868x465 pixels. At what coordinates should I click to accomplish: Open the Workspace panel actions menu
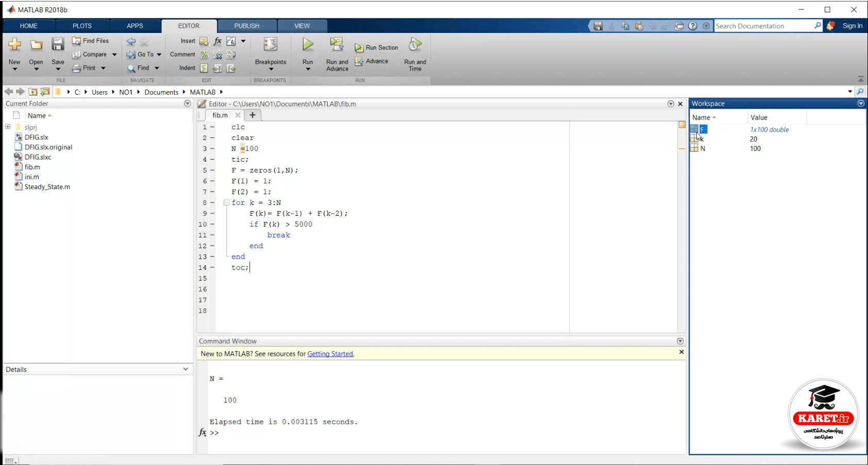[x=861, y=104]
